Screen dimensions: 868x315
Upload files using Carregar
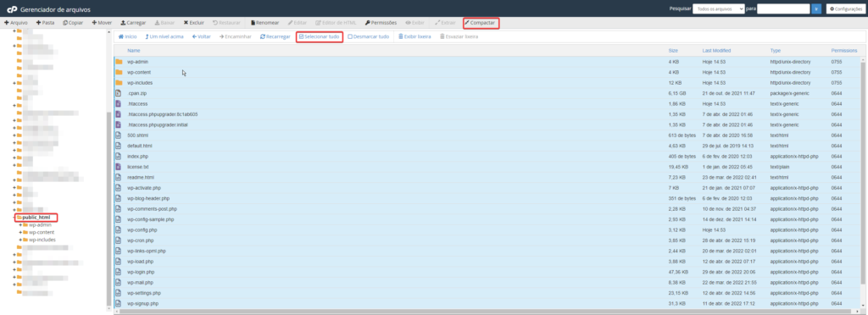click(133, 23)
